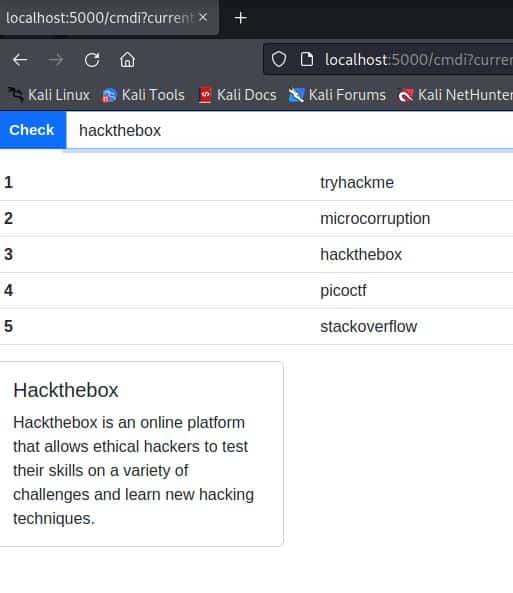513x593 pixels.
Task: Open a new browser tab
Action: pos(240,18)
